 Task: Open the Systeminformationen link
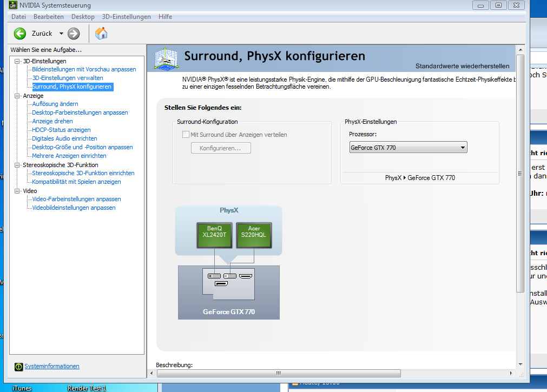coord(51,366)
